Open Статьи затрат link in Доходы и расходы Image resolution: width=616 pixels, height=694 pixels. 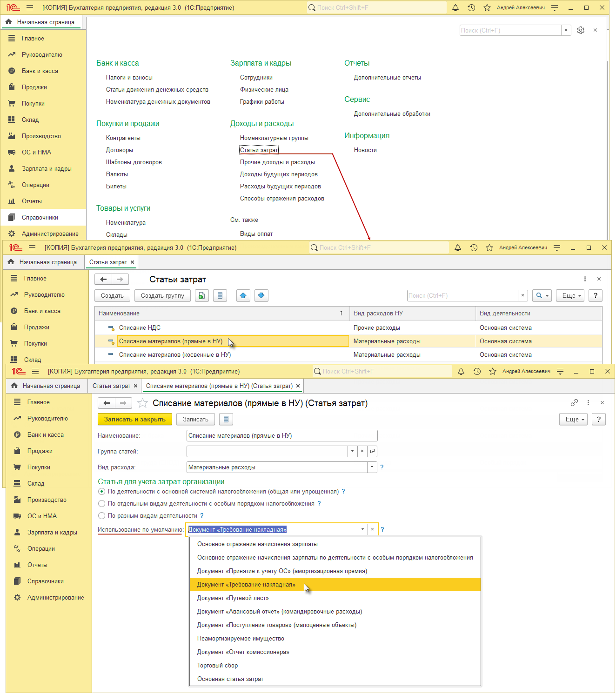259,150
